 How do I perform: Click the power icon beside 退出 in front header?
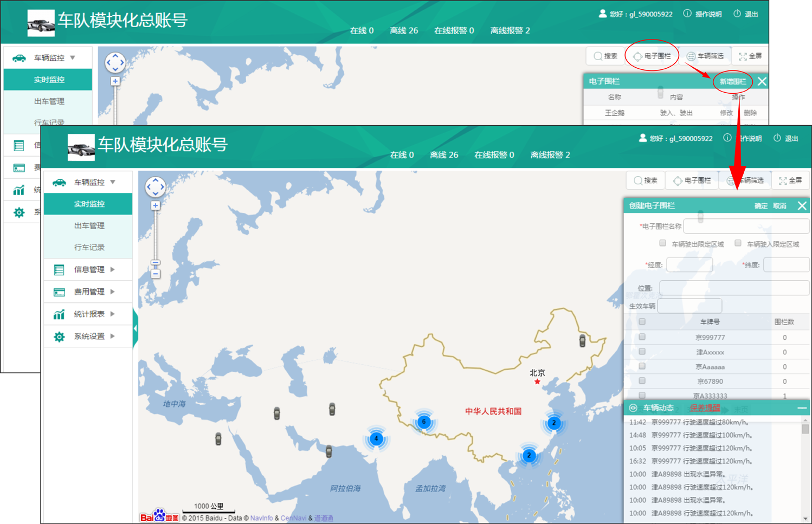click(777, 138)
